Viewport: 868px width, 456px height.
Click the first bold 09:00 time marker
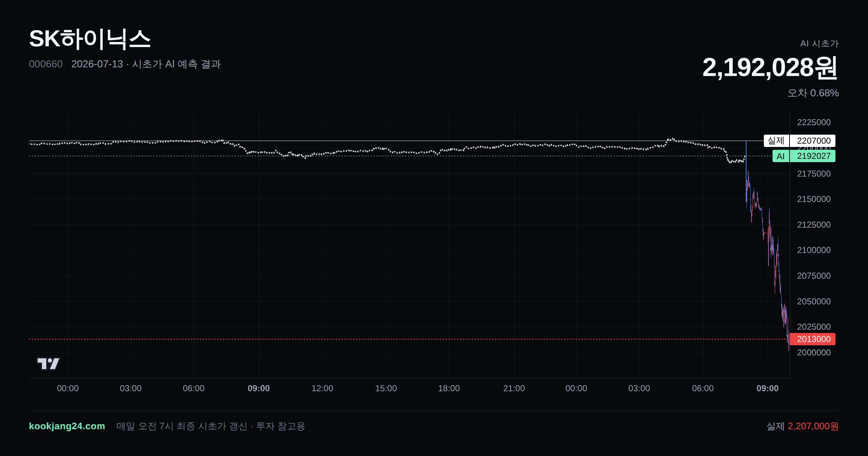[x=259, y=388]
